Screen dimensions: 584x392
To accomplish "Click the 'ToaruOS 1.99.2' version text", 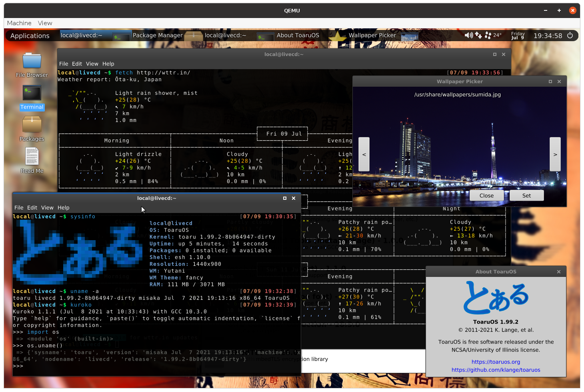I will tap(496, 322).
